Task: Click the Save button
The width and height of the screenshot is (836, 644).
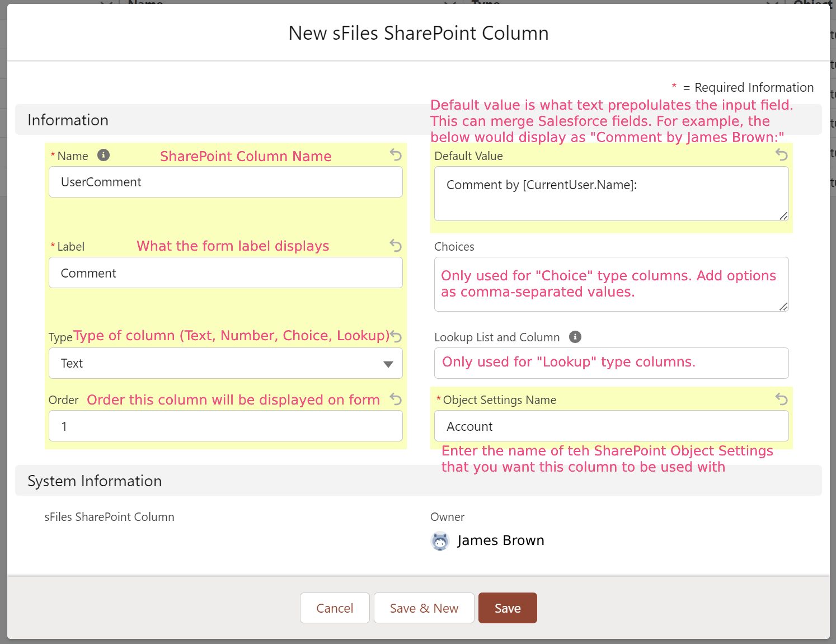Action: click(507, 608)
